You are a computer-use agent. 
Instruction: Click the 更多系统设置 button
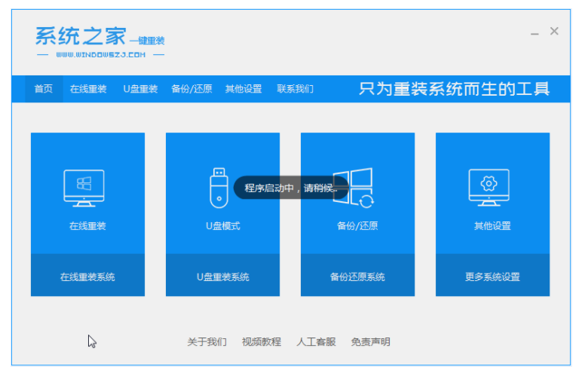tap(492, 277)
